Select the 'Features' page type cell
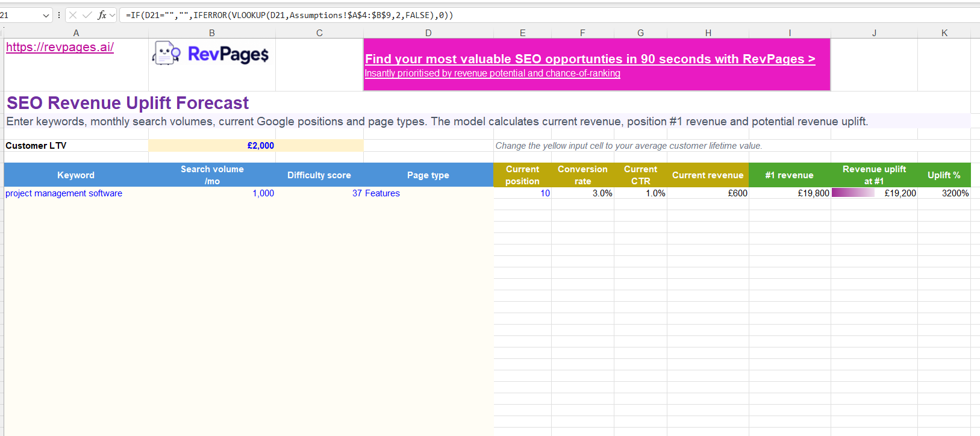Screen dimensions: 980x436 [428, 193]
